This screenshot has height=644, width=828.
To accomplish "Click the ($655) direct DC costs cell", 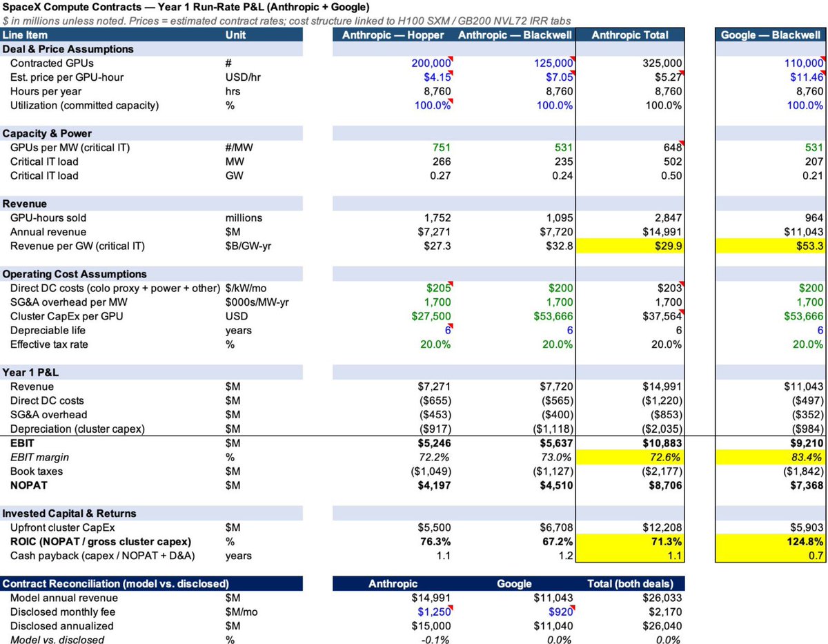I will [436, 400].
